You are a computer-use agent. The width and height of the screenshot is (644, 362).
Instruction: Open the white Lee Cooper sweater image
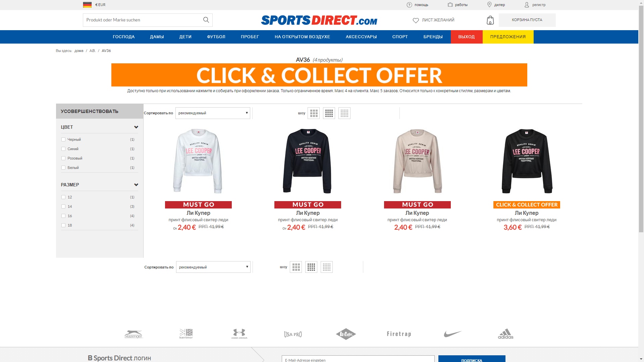click(x=198, y=161)
